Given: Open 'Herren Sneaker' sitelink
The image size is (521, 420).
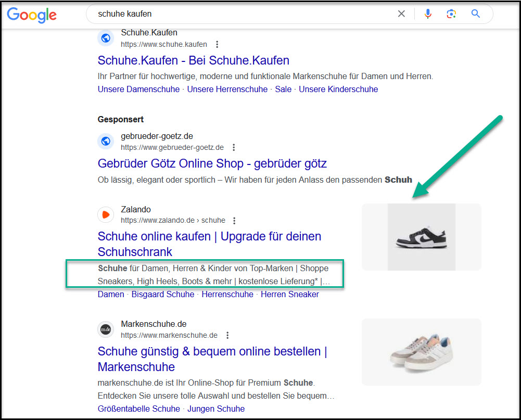Looking at the screenshot, I should click(x=290, y=294).
